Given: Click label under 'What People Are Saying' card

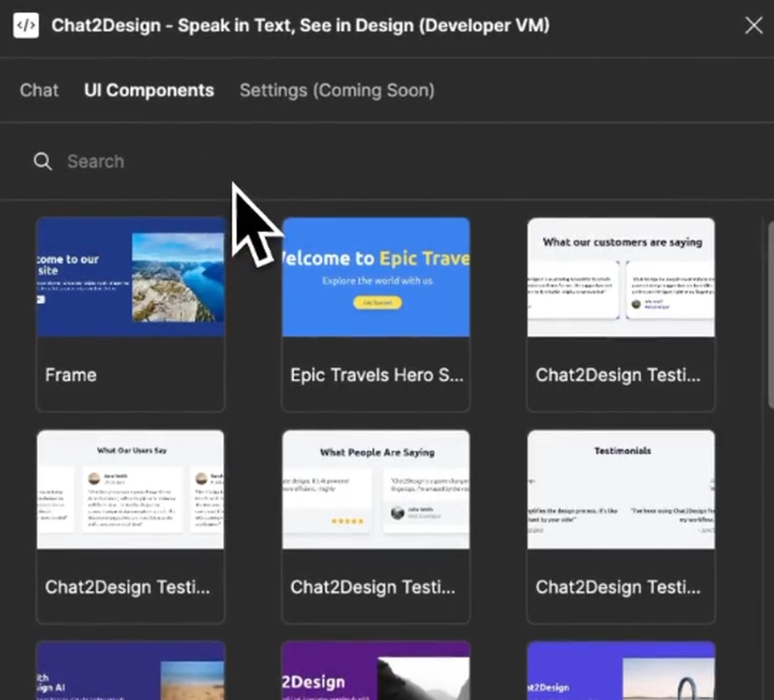Looking at the screenshot, I should coord(373,587).
